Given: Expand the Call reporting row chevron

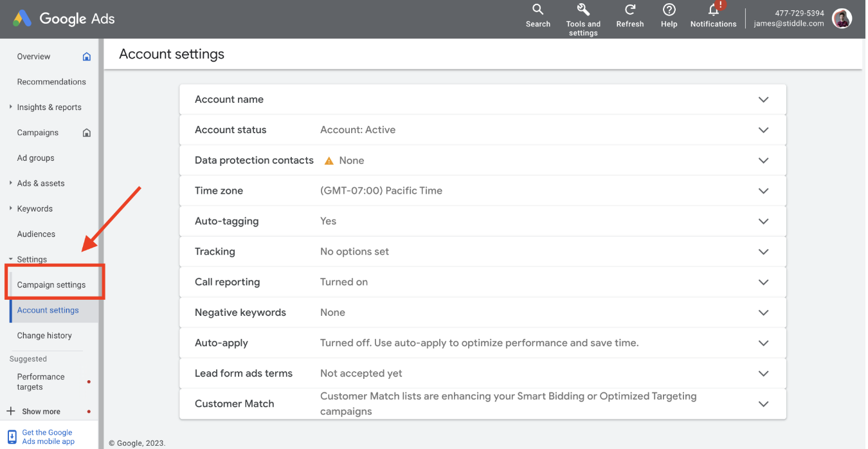Looking at the screenshot, I should [x=763, y=282].
